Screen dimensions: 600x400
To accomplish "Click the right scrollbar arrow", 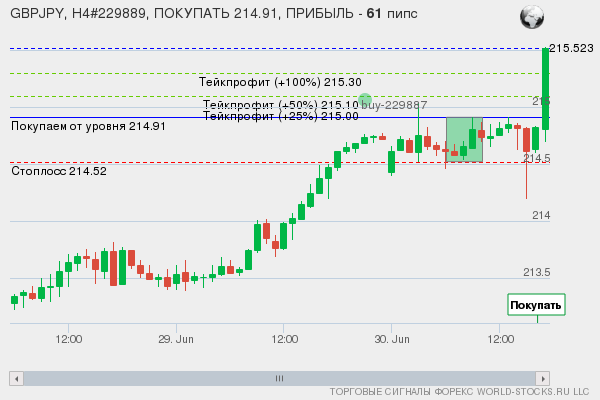I will coord(543,379).
